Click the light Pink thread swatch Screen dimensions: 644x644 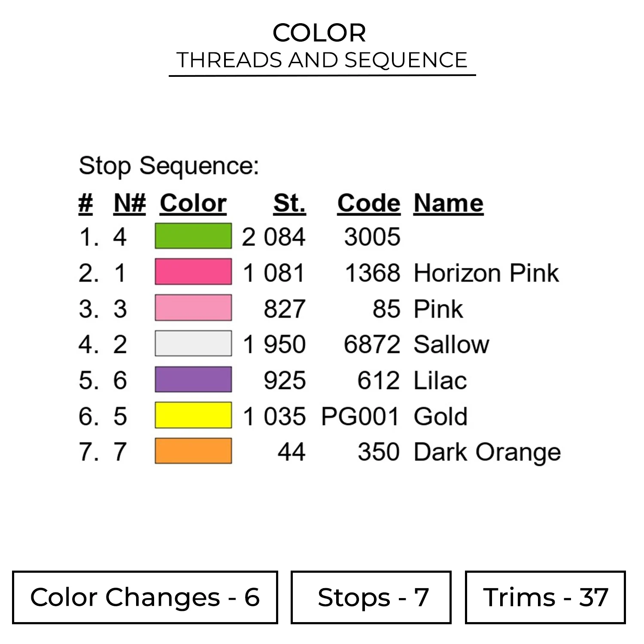tap(193, 307)
